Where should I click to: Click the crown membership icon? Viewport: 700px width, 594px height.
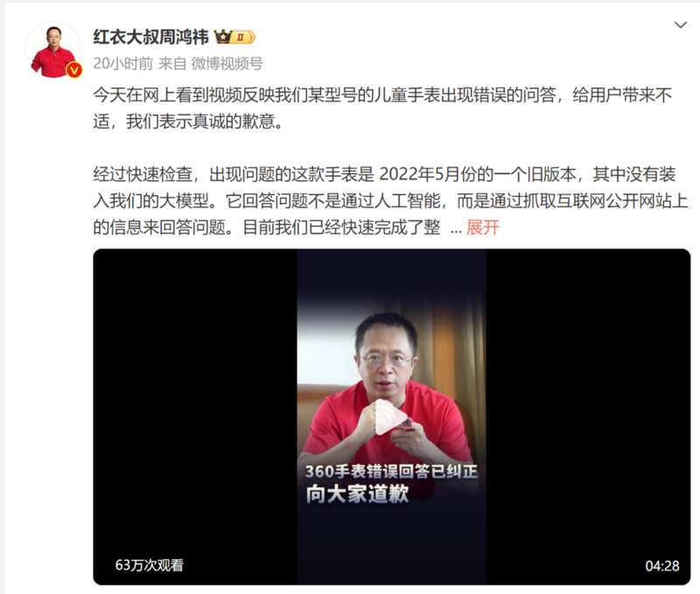pyautogui.click(x=223, y=37)
